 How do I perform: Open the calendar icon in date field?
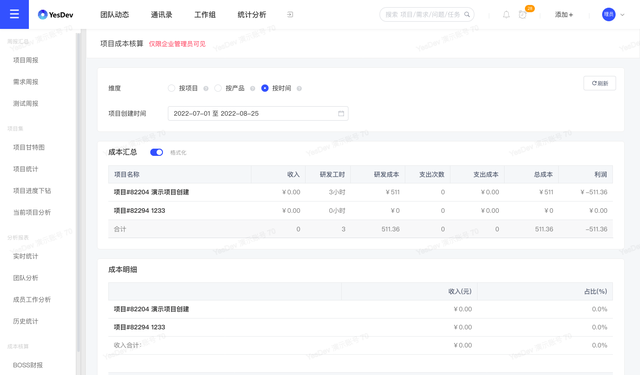341,113
